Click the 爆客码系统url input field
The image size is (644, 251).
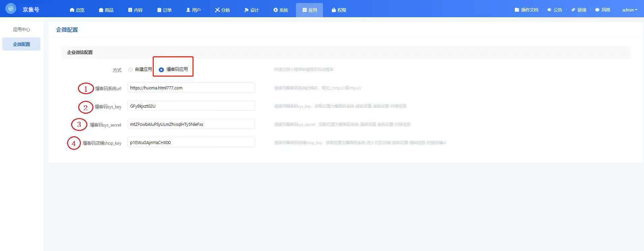coord(191,88)
